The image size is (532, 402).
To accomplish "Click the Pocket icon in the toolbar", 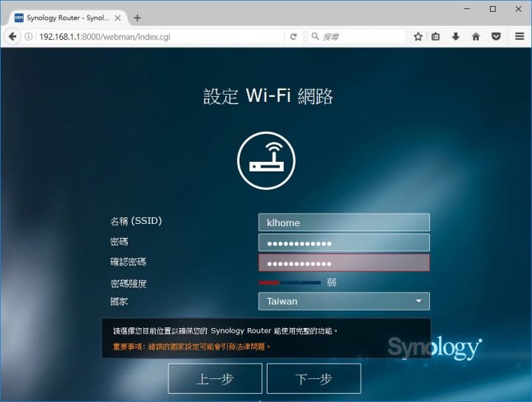I will click(496, 36).
